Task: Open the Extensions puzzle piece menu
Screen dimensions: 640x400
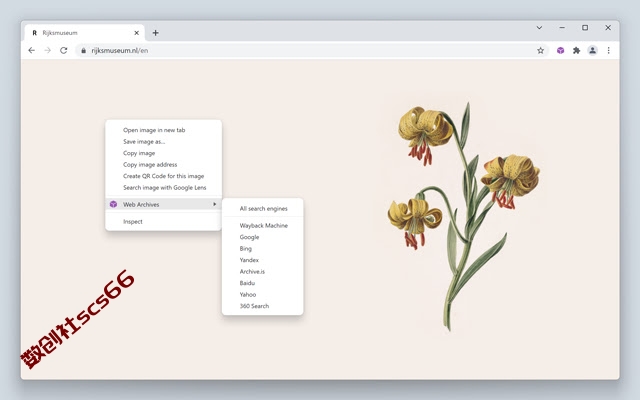Action: click(x=576, y=51)
